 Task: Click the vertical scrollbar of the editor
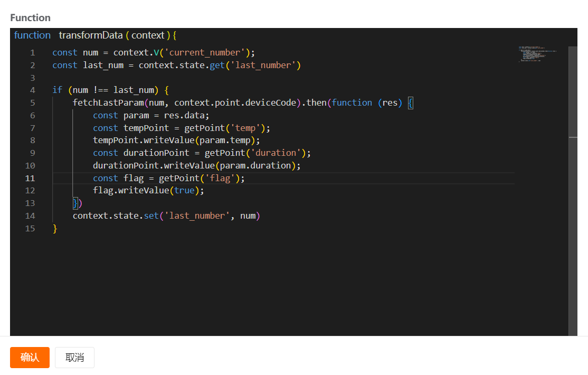click(573, 191)
